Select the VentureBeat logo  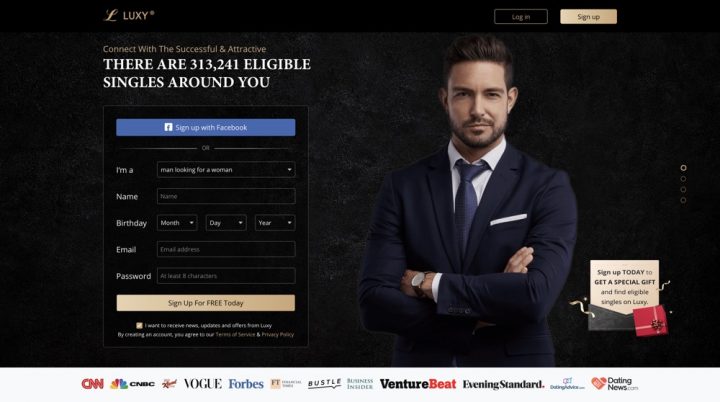pyautogui.click(x=418, y=384)
